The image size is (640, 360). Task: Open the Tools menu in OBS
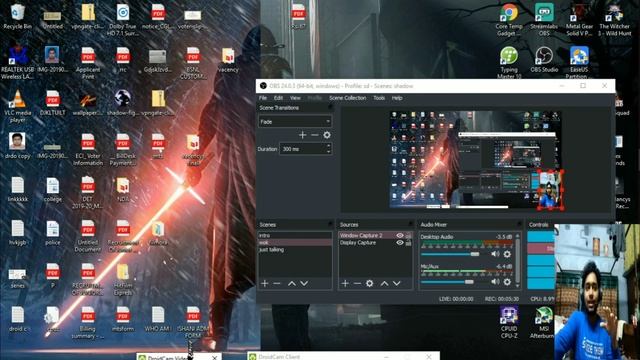pyautogui.click(x=379, y=98)
